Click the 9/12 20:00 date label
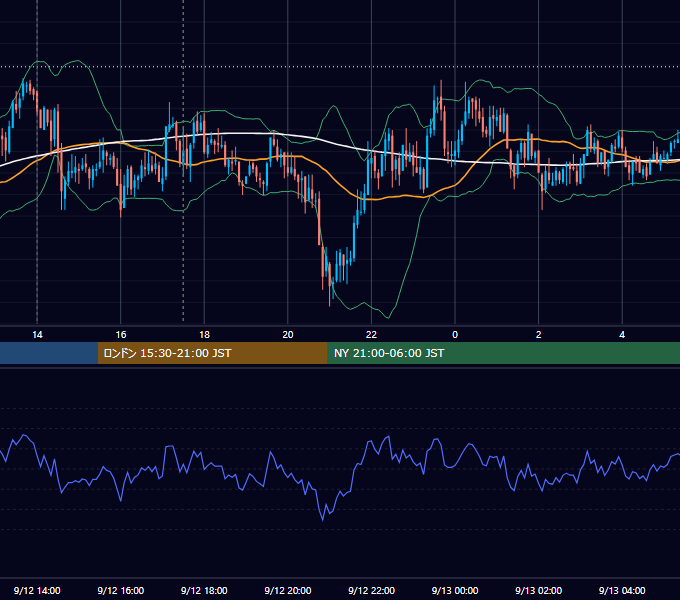 coord(288,590)
